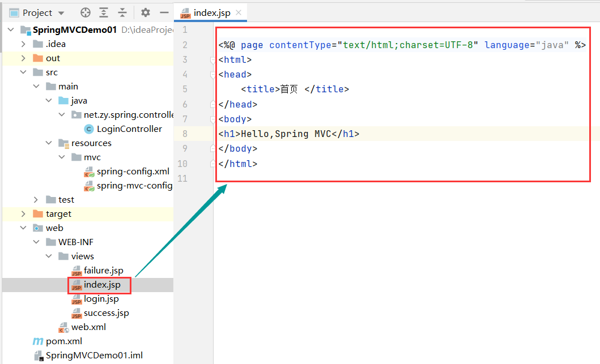Click the Select Opened File locate icon
Image resolution: width=600 pixels, height=364 pixels.
pyautogui.click(x=86, y=12)
